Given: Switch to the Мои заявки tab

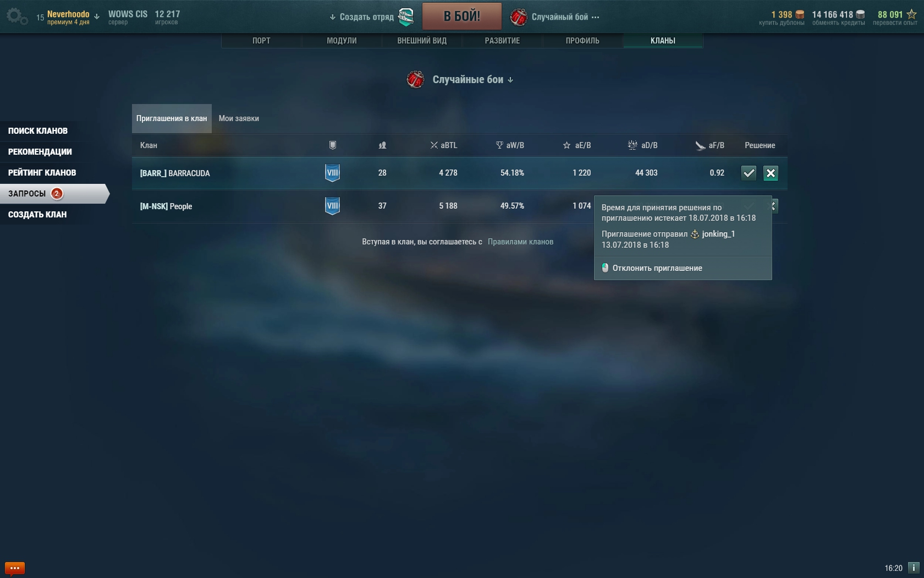Looking at the screenshot, I should point(239,118).
